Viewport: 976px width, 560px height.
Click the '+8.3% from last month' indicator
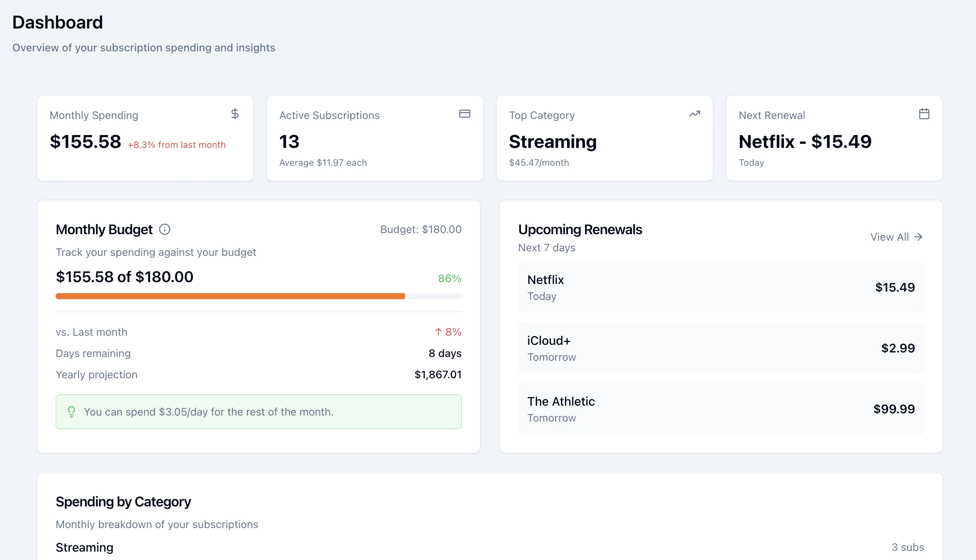(x=176, y=144)
